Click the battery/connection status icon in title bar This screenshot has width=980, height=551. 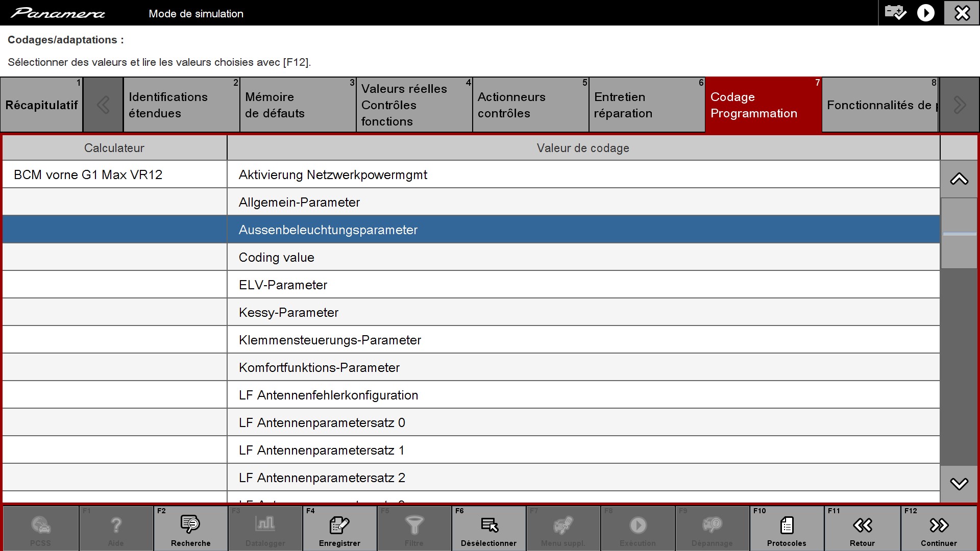click(895, 12)
